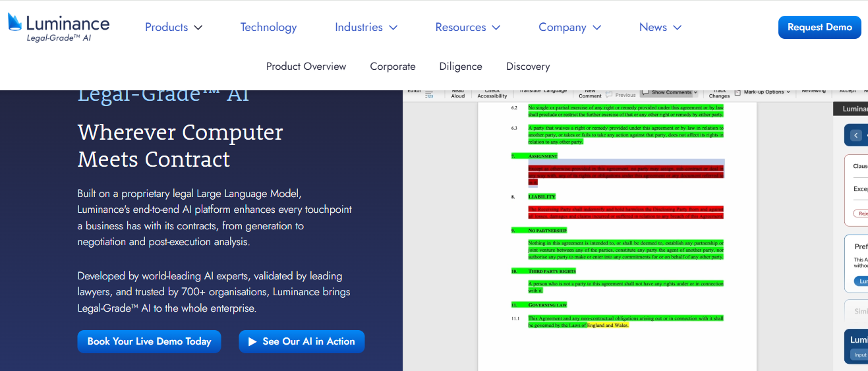Click the THIRD PARTY RIGHTS heading in the document
The width and height of the screenshot is (868, 371).
click(552, 271)
